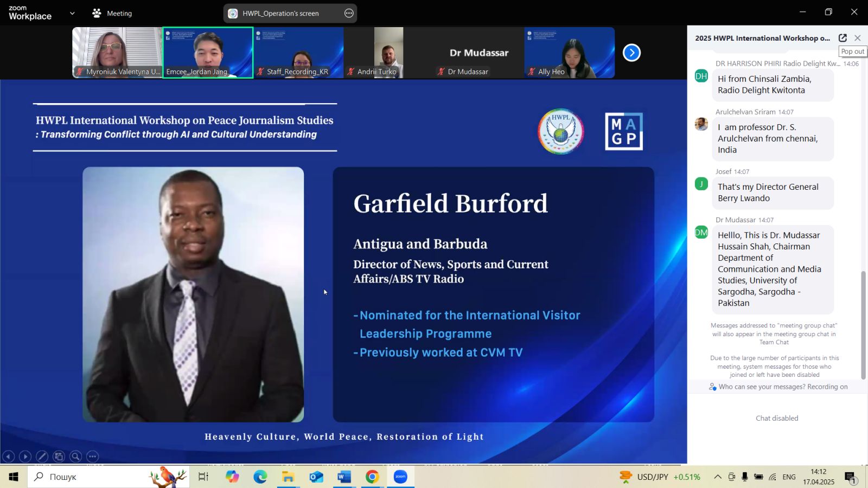Viewport: 868px width, 488px height.
Task: Open the HWPL_Operation's screen tab
Action: [x=280, y=13]
